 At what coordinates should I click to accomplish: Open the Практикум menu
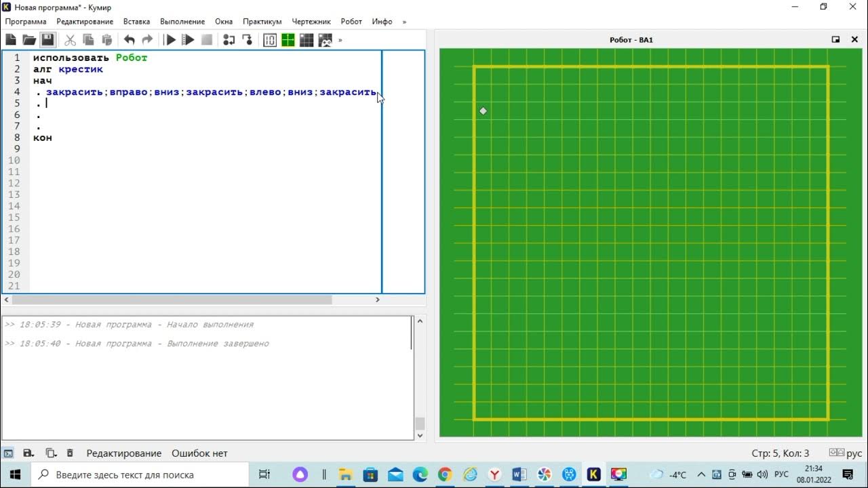click(262, 22)
